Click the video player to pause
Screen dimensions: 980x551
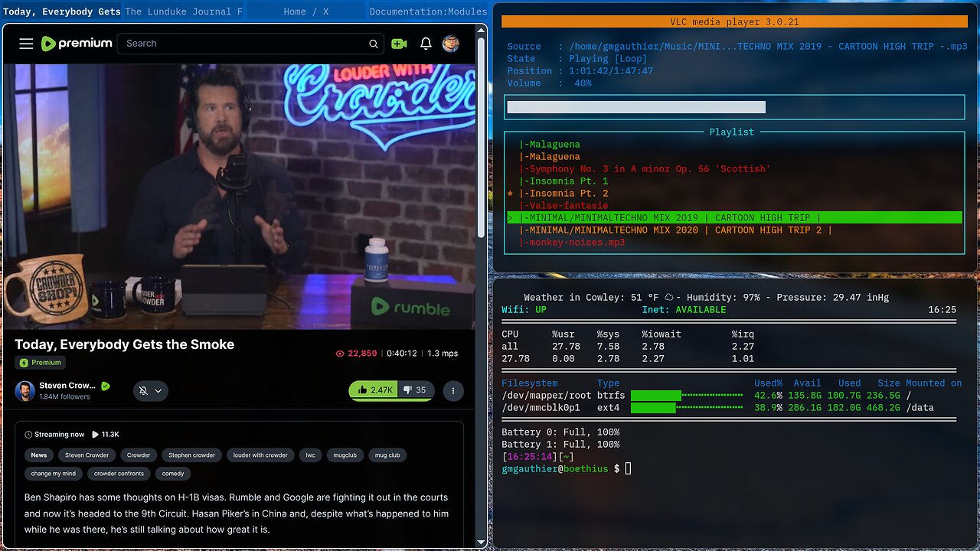click(239, 197)
